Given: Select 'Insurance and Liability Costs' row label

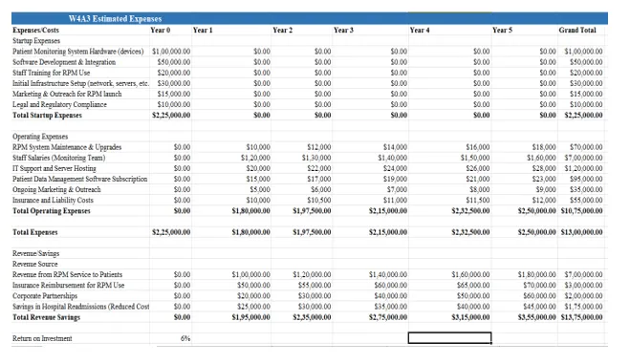Looking at the screenshot, I should [53, 201].
